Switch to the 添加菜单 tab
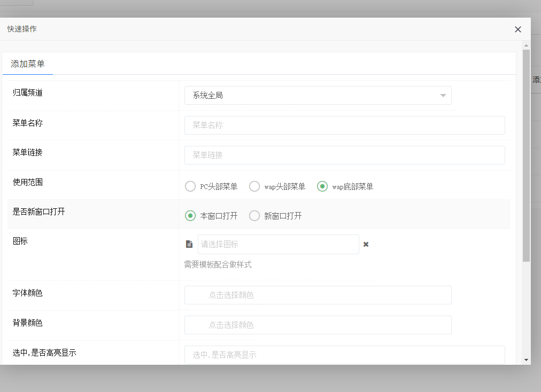This screenshot has width=541, height=392. (28, 64)
